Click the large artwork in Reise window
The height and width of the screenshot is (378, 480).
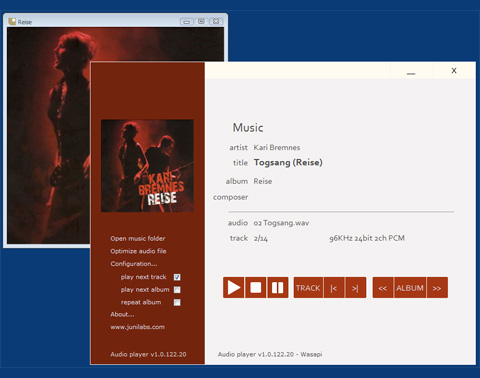point(49,135)
